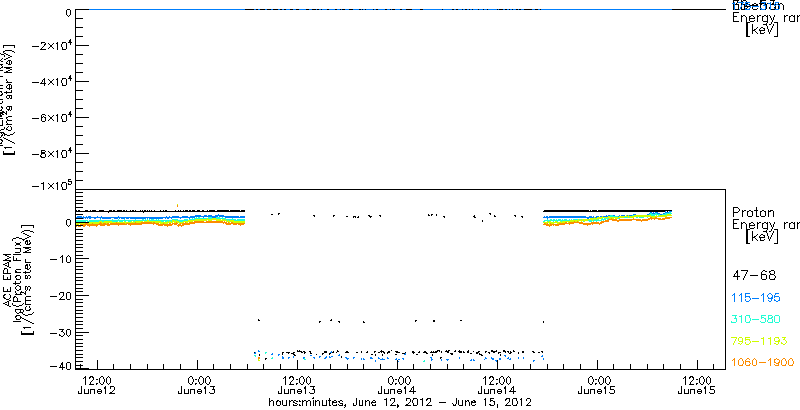Click the -6×10⁴ axis value in top plot

pos(51,117)
